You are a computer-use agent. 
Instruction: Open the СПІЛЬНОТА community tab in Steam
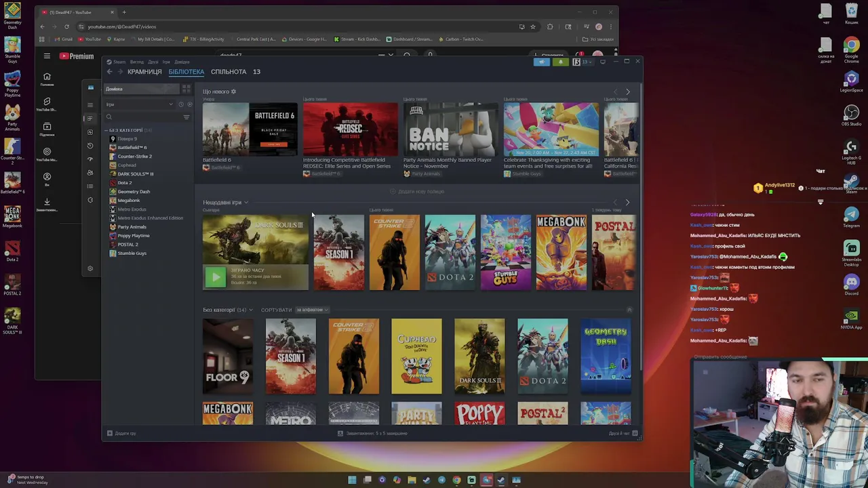click(x=229, y=72)
